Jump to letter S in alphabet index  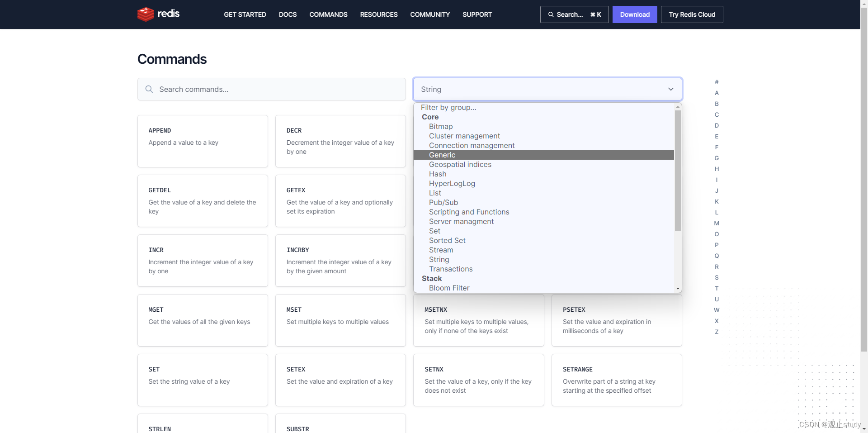(x=717, y=277)
